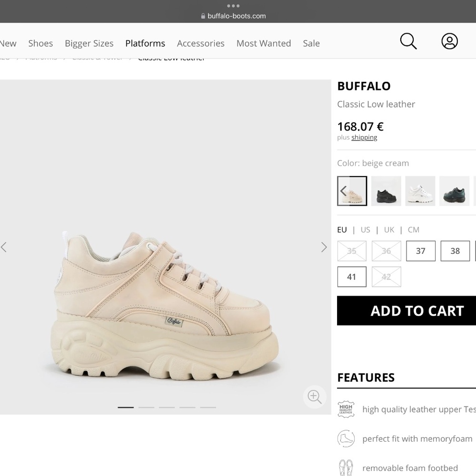Open the New menu item
Viewport: 476px width, 476px height.
click(x=8, y=43)
